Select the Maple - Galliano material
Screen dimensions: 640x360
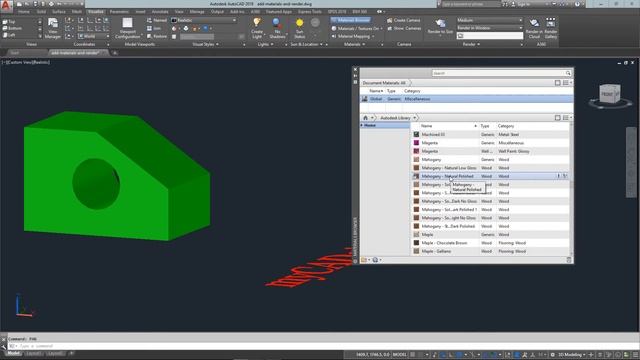pyautogui.click(x=490, y=251)
